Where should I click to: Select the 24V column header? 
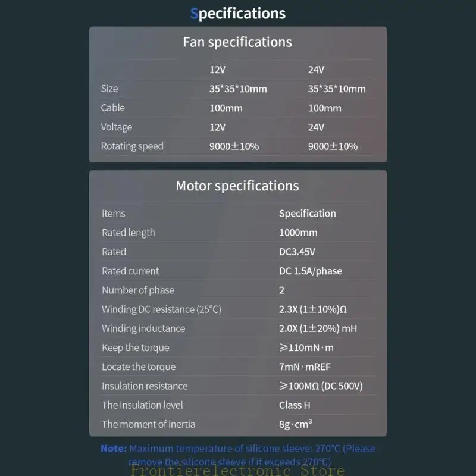click(x=316, y=70)
